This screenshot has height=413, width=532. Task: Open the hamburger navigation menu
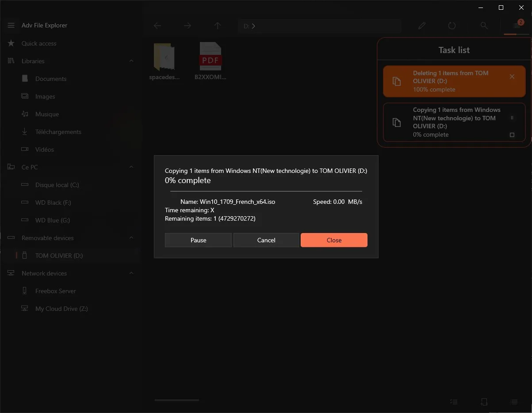click(11, 25)
